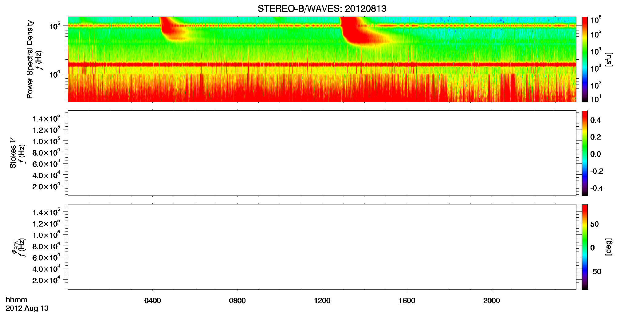Click the 0800 time axis label
644x332 pixels.
click(x=237, y=301)
